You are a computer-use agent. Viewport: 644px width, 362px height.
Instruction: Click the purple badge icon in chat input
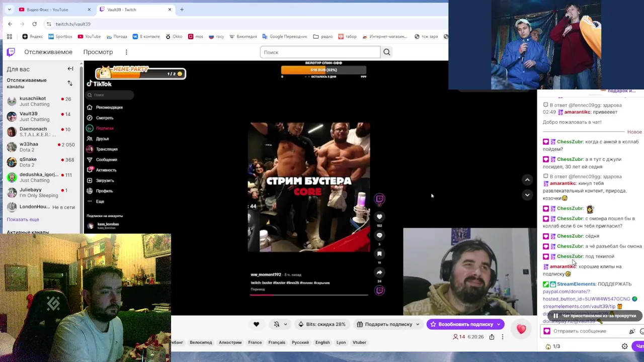point(547,331)
